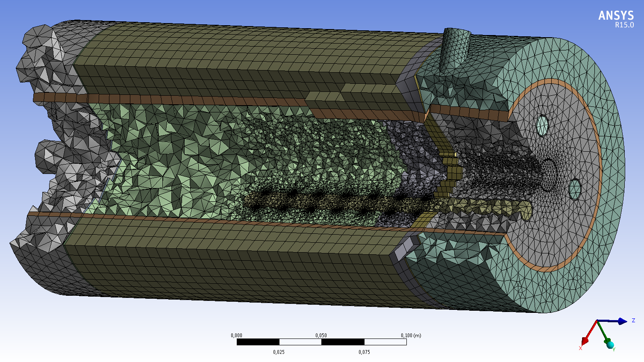Select the lower right circular hole on end face
Image resolution: width=644 pixels, height=362 pixels.
575,189
